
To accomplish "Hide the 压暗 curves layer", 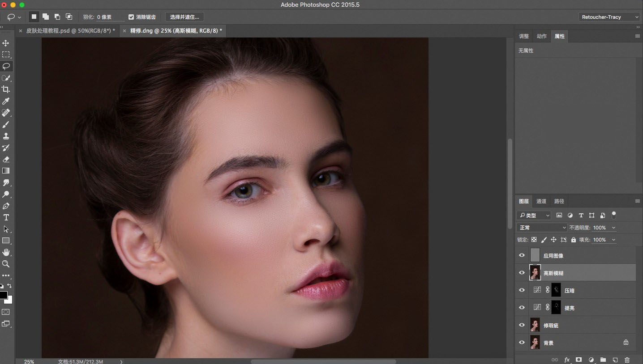I will pos(522,290).
